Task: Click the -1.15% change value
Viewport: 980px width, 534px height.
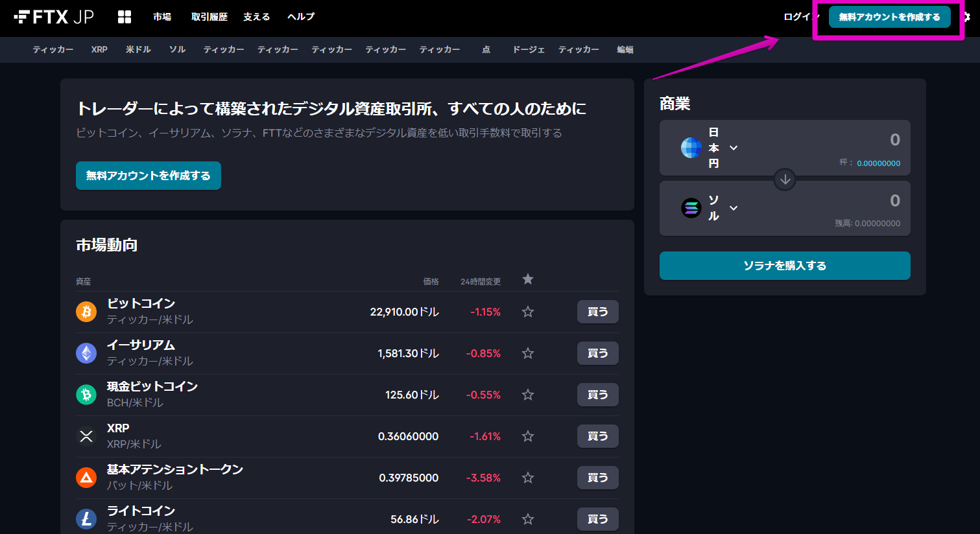Action: click(486, 312)
